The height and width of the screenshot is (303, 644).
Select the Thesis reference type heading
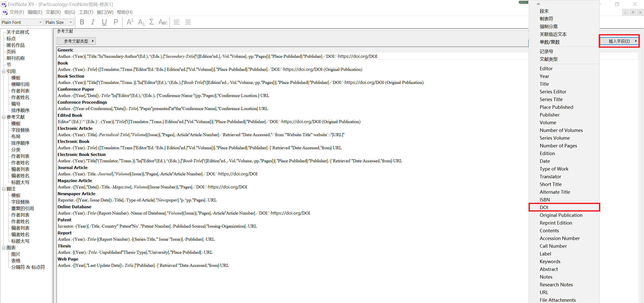pyautogui.click(x=64, y=246)
